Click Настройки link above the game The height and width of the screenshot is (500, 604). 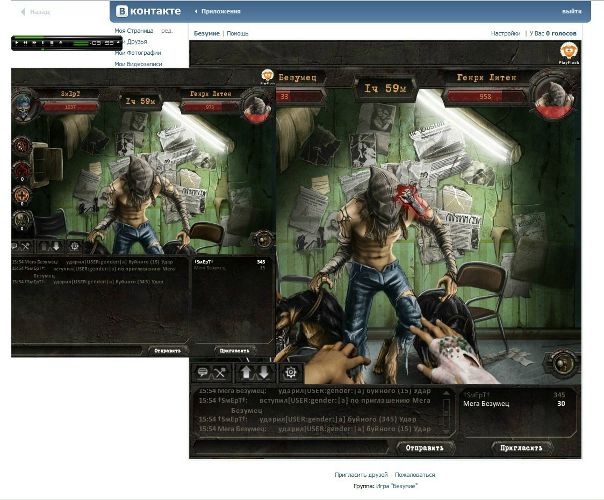point(505,33)
